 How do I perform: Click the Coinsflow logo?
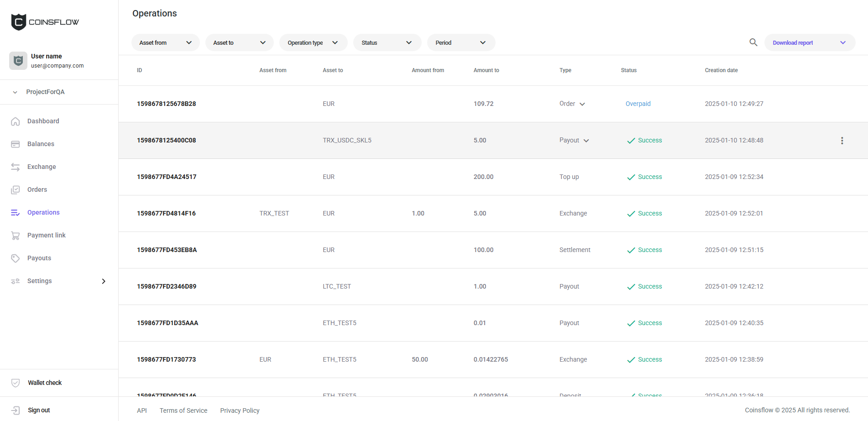[45, 22]
